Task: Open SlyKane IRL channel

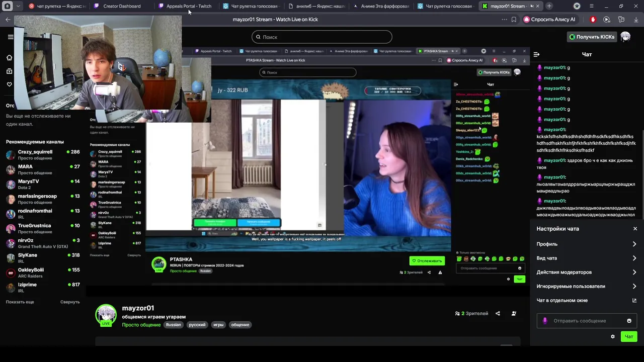Action: [43, 258]
